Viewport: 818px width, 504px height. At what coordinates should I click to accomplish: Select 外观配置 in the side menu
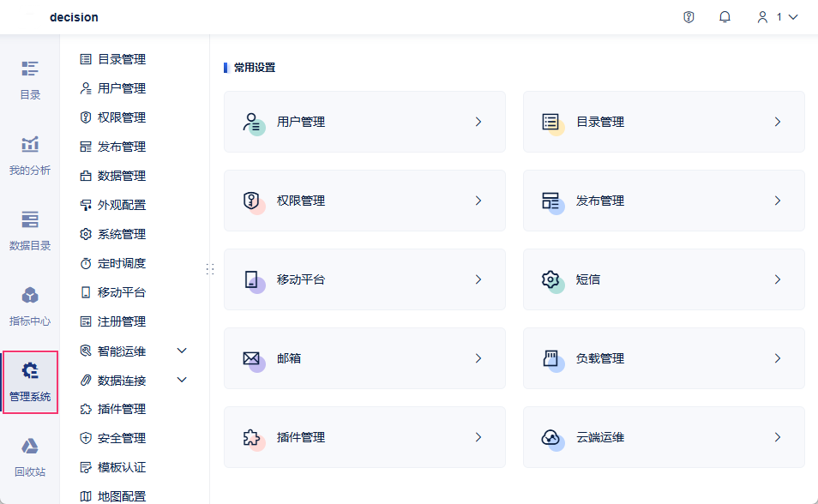coord(121,205)
